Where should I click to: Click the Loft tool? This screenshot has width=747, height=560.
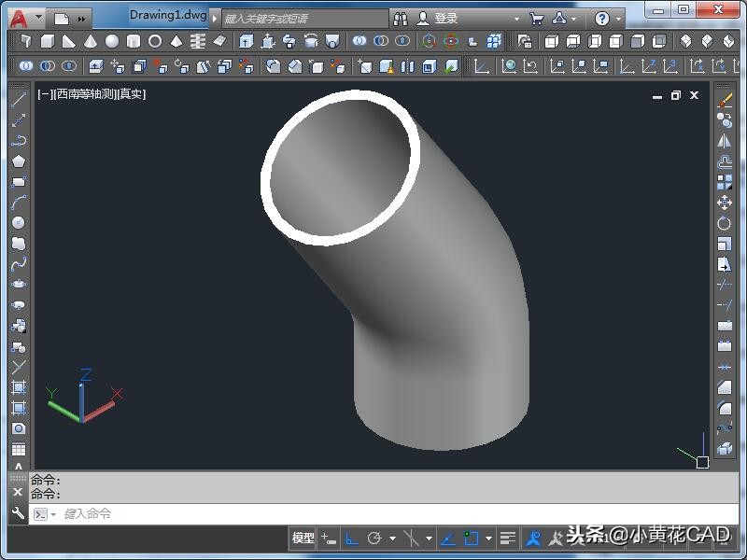pyautogui.click(x=332, y=42)
